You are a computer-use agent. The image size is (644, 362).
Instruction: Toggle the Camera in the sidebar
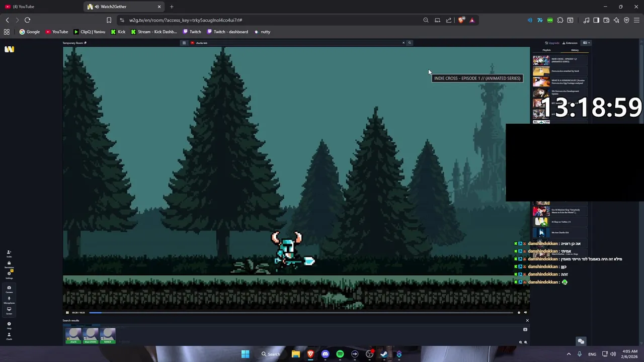9,289
